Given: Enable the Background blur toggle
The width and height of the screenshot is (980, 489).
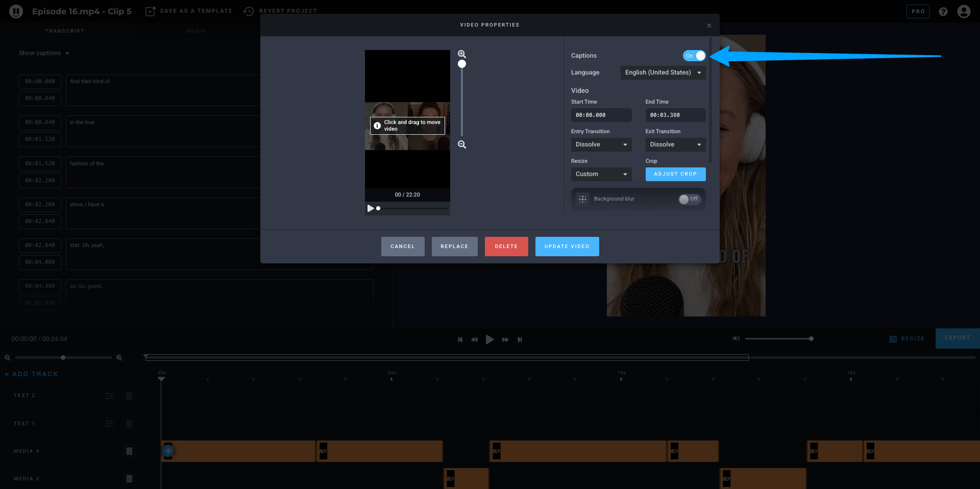Looking at the screenshot, I should click(x=689, y=199).
